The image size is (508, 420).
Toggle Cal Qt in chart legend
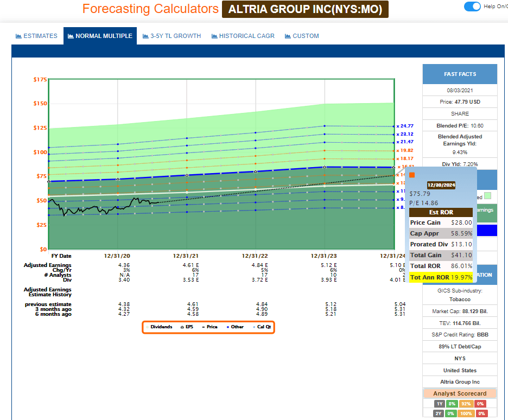262,327
